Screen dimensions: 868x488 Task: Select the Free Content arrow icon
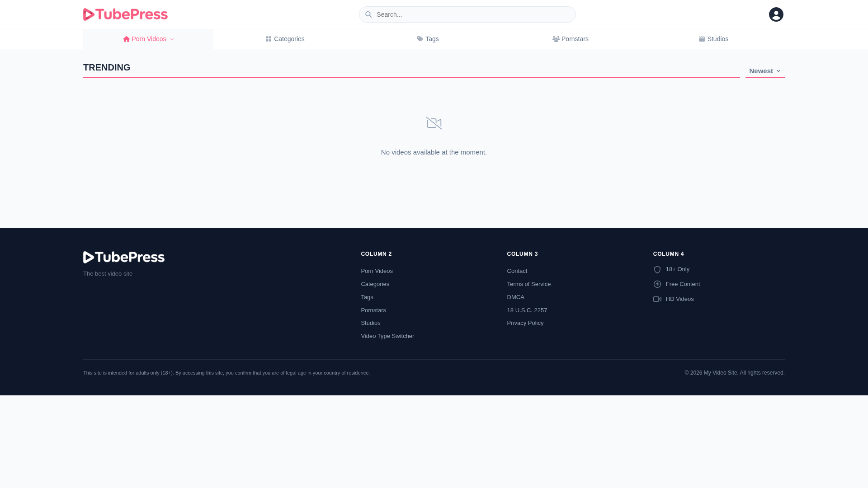click(657, 284)
